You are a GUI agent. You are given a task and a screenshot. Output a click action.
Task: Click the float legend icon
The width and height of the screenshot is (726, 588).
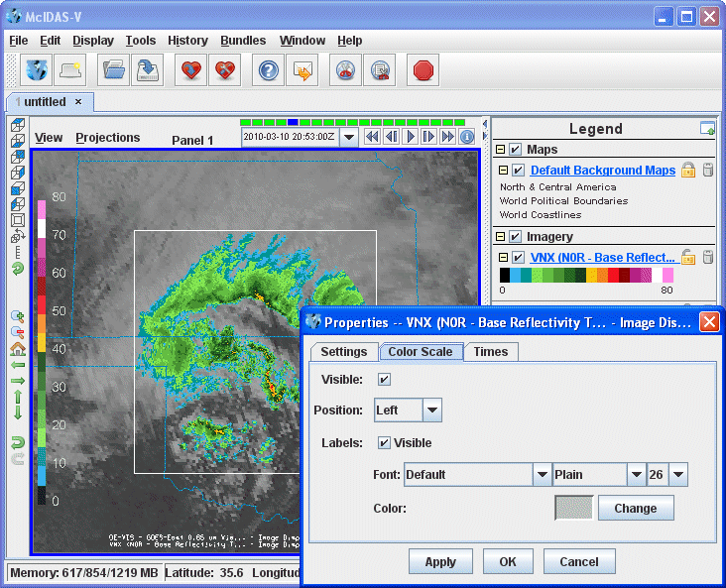707,129
